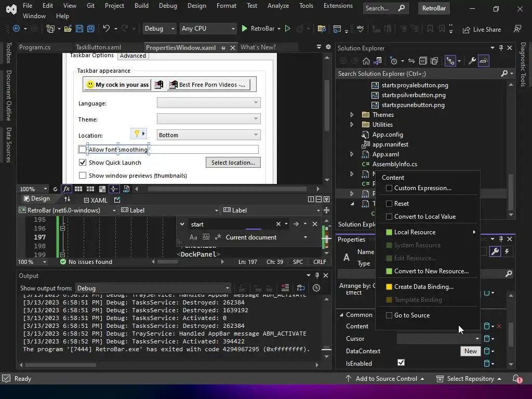Click the Select location... button
Image resolution: width=532 pixels, height=399 pixels.
pos(233,163)
